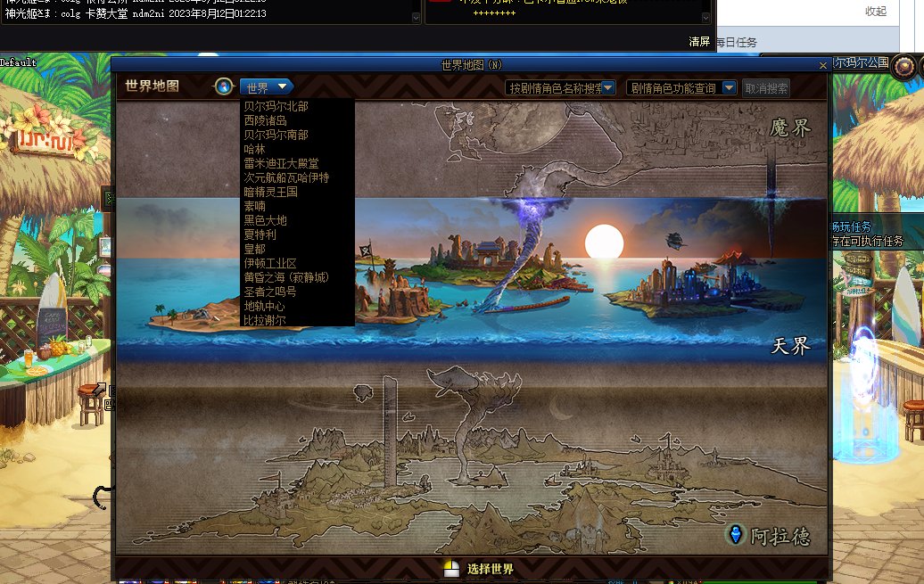Image resolution: width=924 pixels, height=584 pixels.
Task: Select 黑色大地 from the list
Action: pos(265,220)
